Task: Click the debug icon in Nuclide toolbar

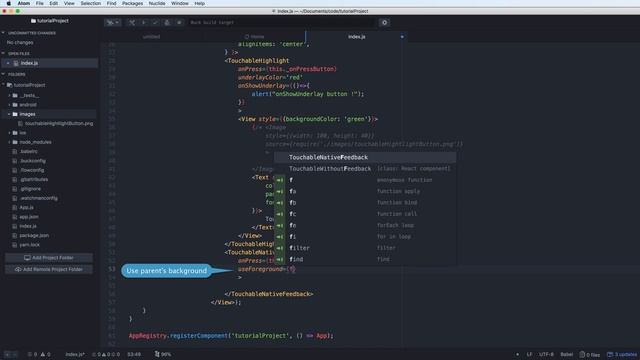Action: (x=167, y=22)
